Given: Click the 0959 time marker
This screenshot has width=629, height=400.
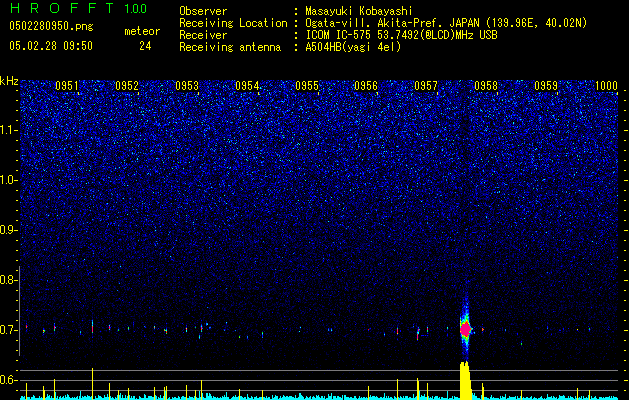Looking at the screenshot, I should [x=546, y=86].
